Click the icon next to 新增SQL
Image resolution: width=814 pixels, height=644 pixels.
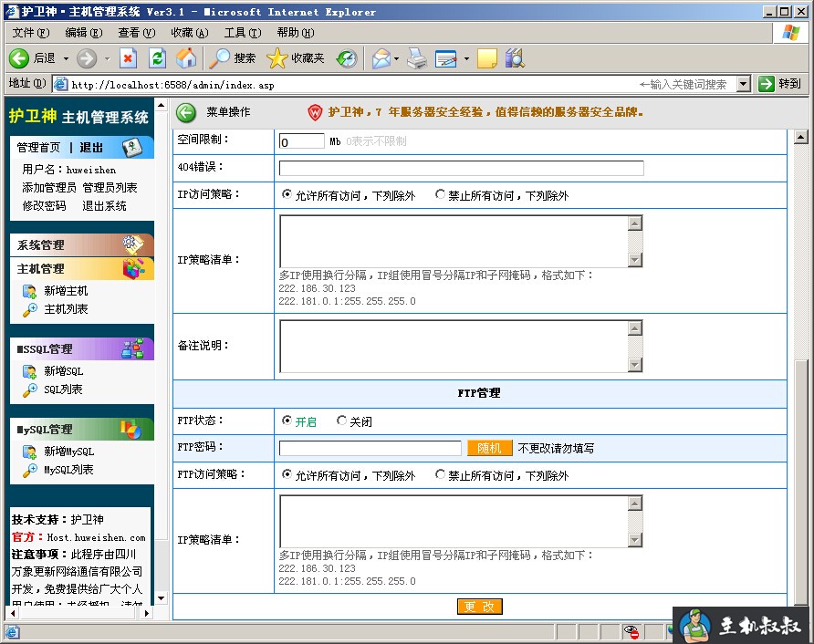pyautogui.click(x=29, y=371)
